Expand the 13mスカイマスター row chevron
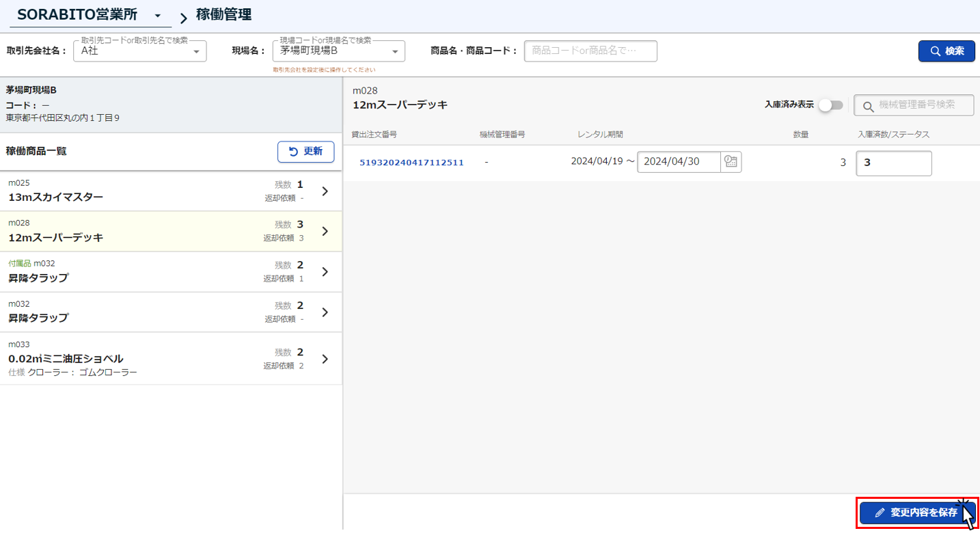 [325, 191]
